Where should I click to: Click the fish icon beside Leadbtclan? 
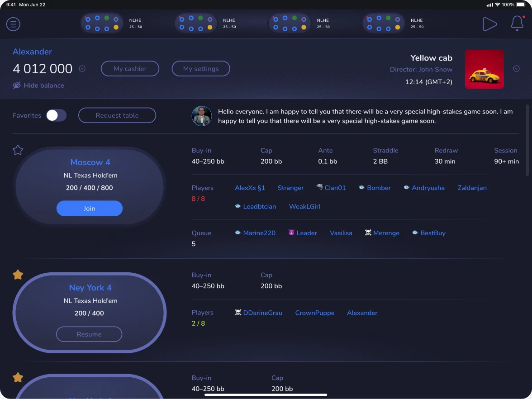(238, 206)
